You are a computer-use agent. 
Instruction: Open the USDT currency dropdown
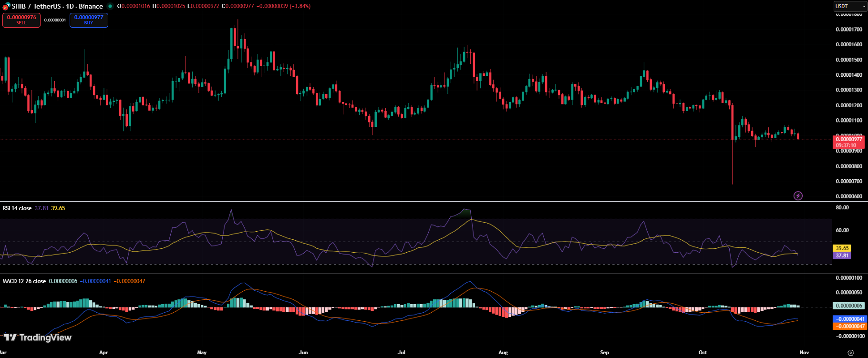[x=850, y=6]
